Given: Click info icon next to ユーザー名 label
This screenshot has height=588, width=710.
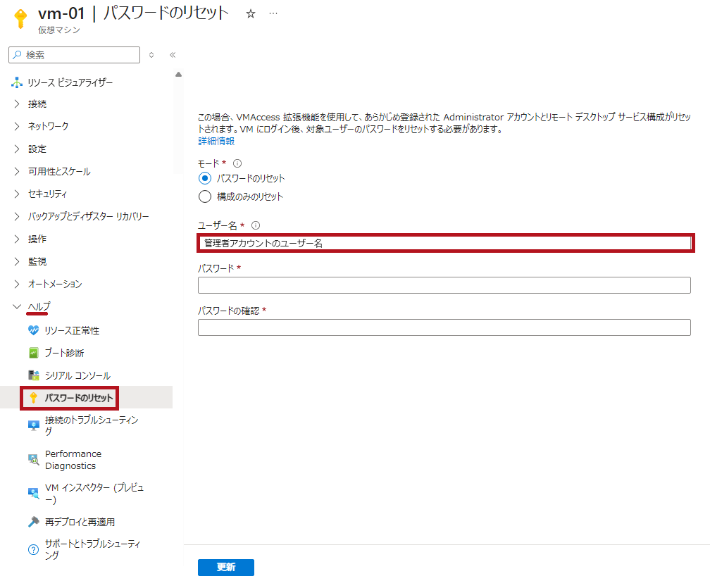Looking at the screenshot, I should [x=256, y=225].
